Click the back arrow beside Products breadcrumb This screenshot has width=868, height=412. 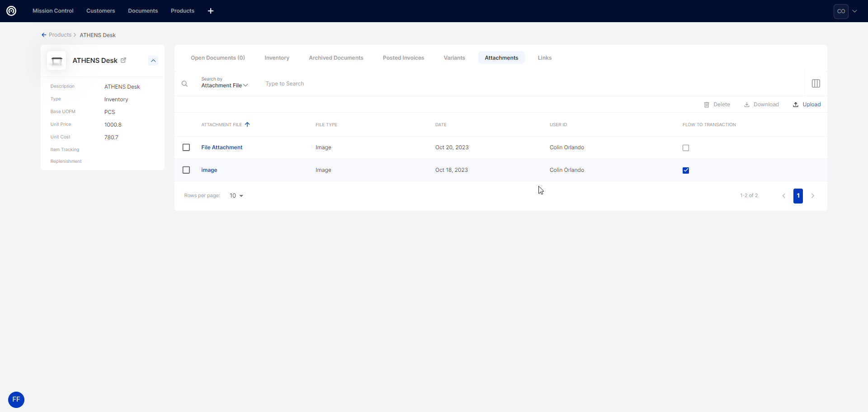44,35
